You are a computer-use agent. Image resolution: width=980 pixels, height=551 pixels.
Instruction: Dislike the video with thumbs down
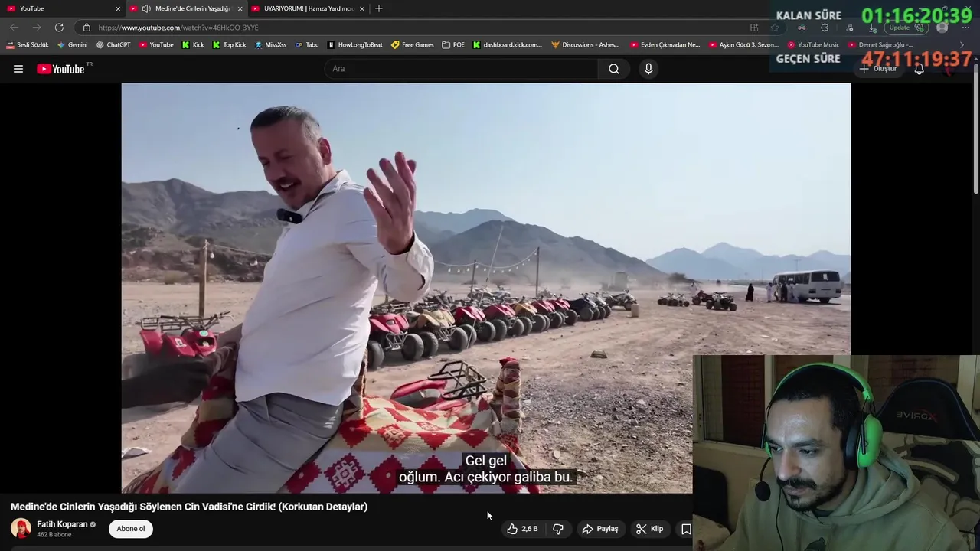[x=558, y=529]
